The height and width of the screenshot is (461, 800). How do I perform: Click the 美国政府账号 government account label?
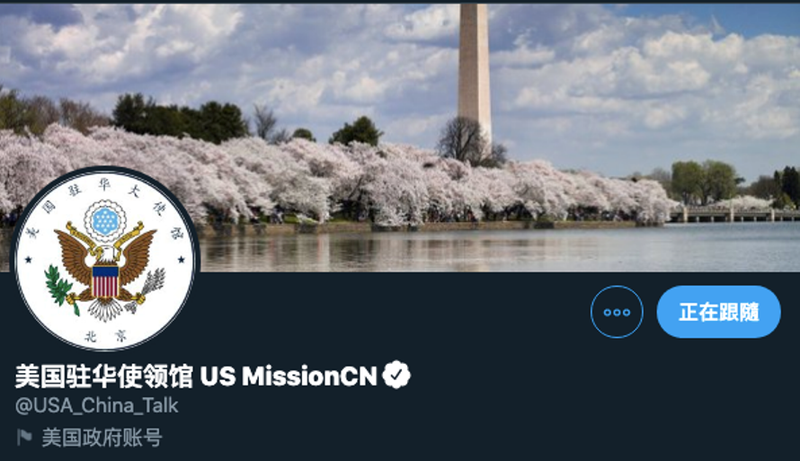pyautogui.click(x=102, y=436)
